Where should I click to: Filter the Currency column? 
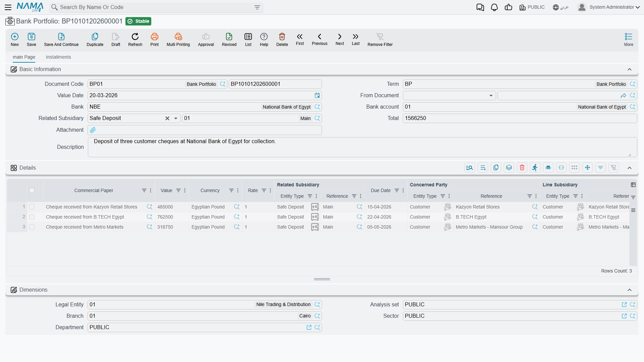coord(231,190)
